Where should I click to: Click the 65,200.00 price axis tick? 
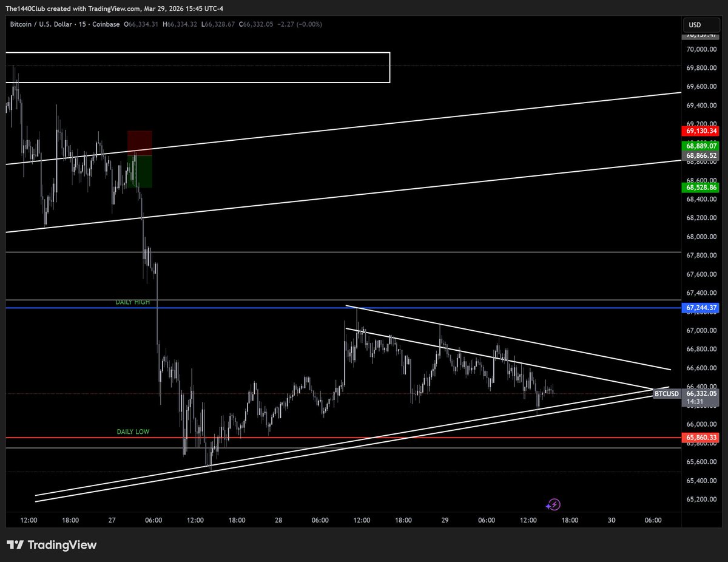click(x=702, y=499)
